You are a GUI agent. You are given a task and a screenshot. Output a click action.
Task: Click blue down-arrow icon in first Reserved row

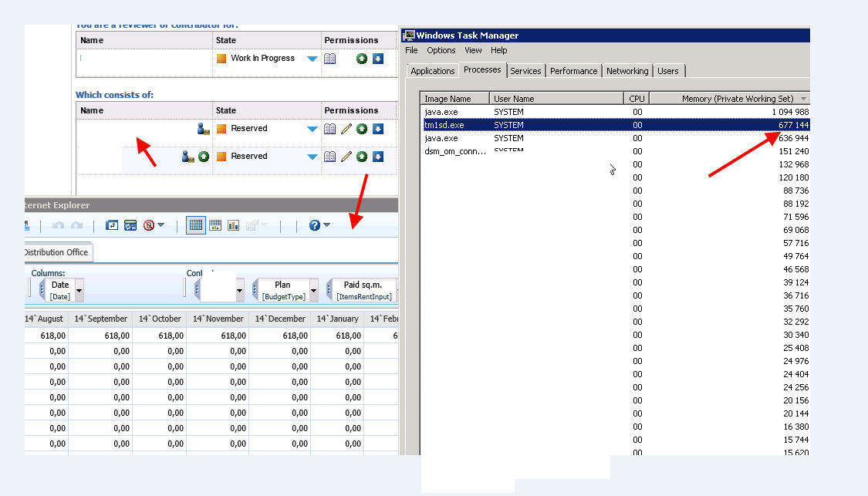(x=378, y=129)
